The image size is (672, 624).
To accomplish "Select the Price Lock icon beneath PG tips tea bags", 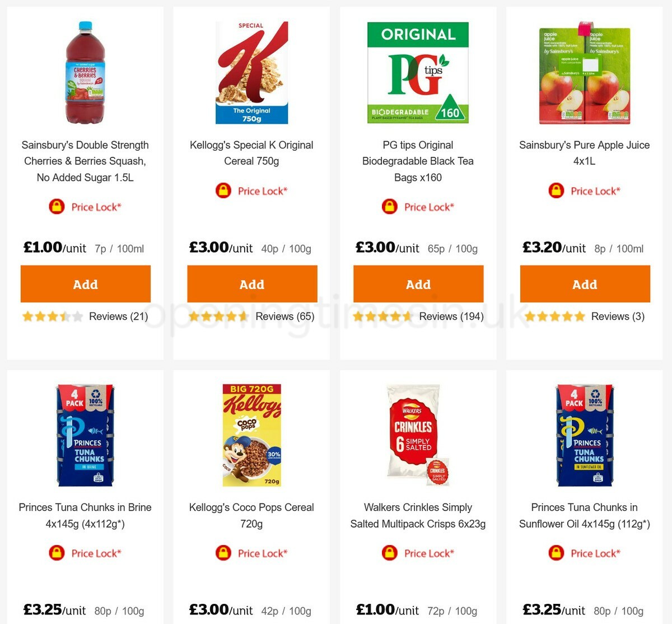I will pyautogui.click(x=390, y=206).
